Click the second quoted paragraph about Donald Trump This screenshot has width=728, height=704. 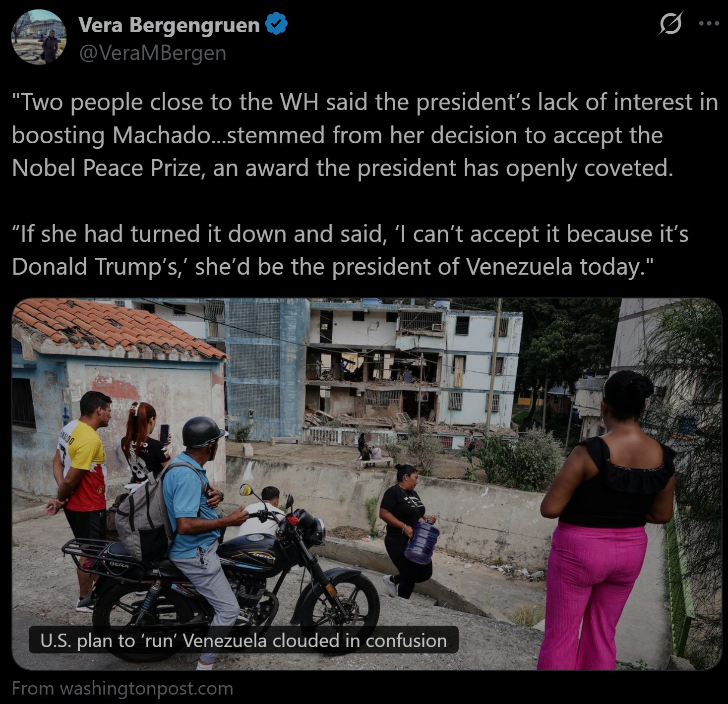point(350,250)
